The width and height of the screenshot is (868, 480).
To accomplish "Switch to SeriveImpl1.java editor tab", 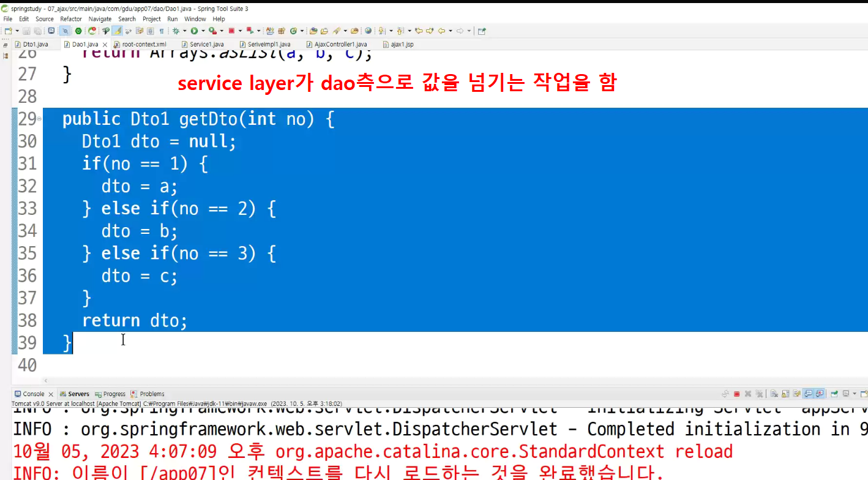I will [268, 44].
